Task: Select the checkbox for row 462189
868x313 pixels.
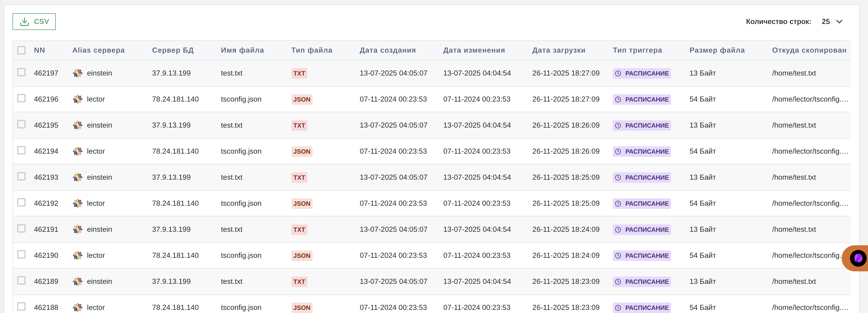Action: point(21,281)
